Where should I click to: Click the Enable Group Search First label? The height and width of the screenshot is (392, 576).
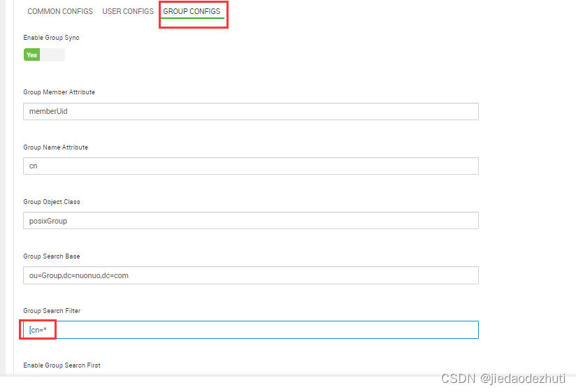(x=62, y=365)
